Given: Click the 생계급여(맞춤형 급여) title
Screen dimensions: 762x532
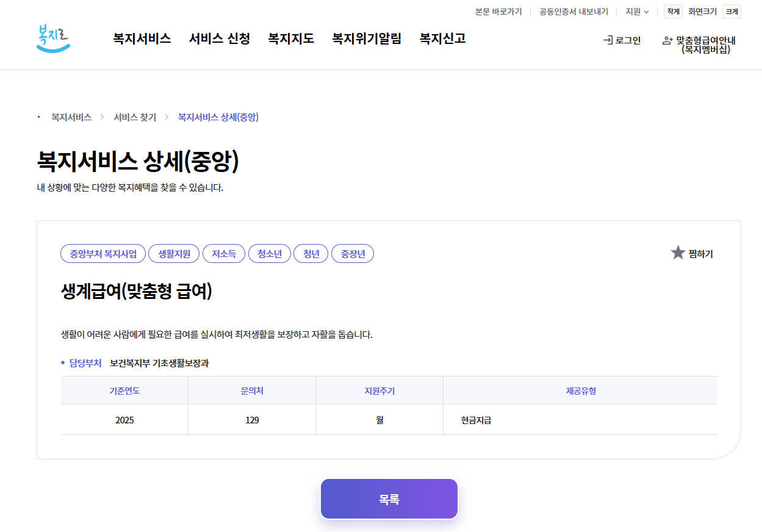Looking at the screenshot, I should [137, 292].
